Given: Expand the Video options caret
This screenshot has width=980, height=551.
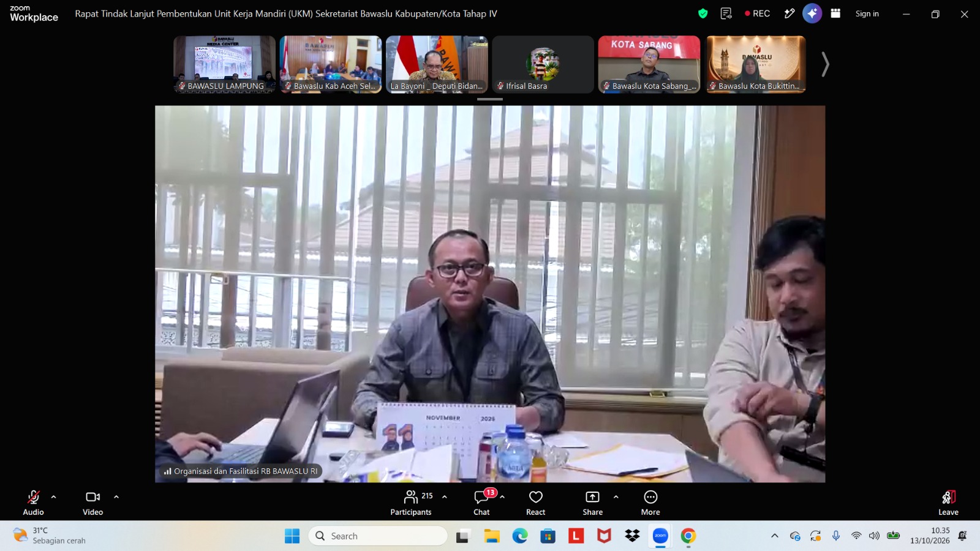Looking at the screenshot, I should click(x=116, y=497).
